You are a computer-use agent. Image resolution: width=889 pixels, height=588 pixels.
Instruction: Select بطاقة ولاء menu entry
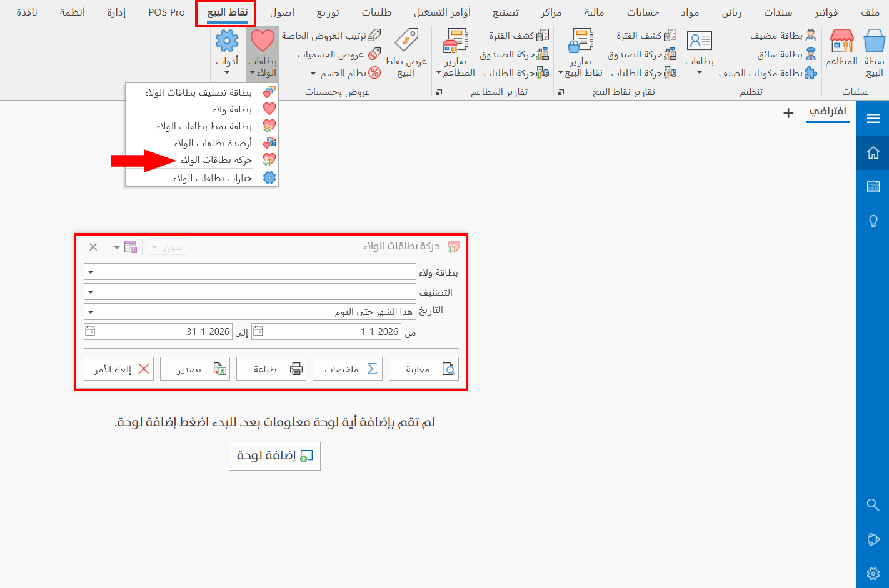click(x=202, y=109)
